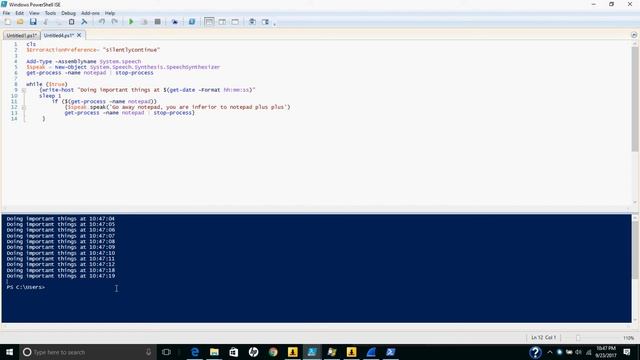Open the HP app on the taskbar
This screenshot has width=640, height=360.
[x=253, y=352]
